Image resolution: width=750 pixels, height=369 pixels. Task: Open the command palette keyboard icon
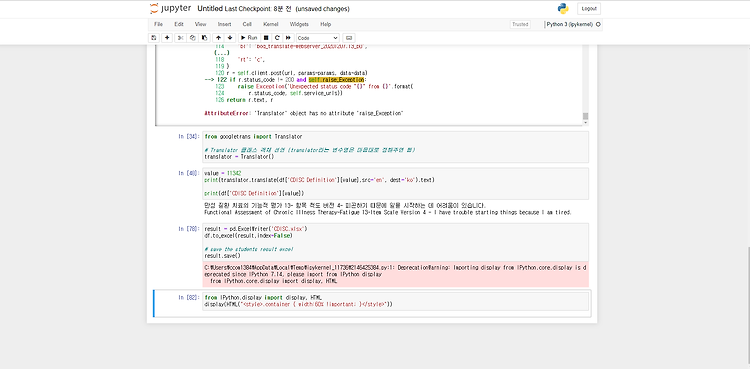click(349, 37)
